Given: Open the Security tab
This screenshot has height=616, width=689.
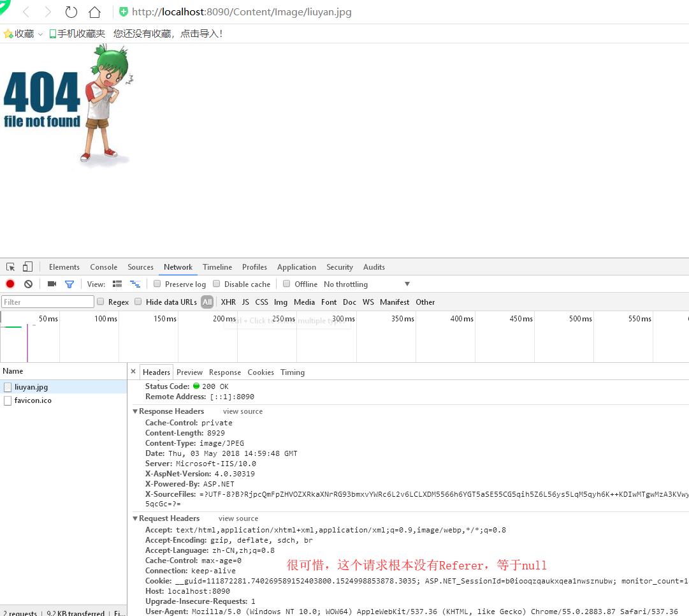Looking at the screenshot, I should 340,267.
